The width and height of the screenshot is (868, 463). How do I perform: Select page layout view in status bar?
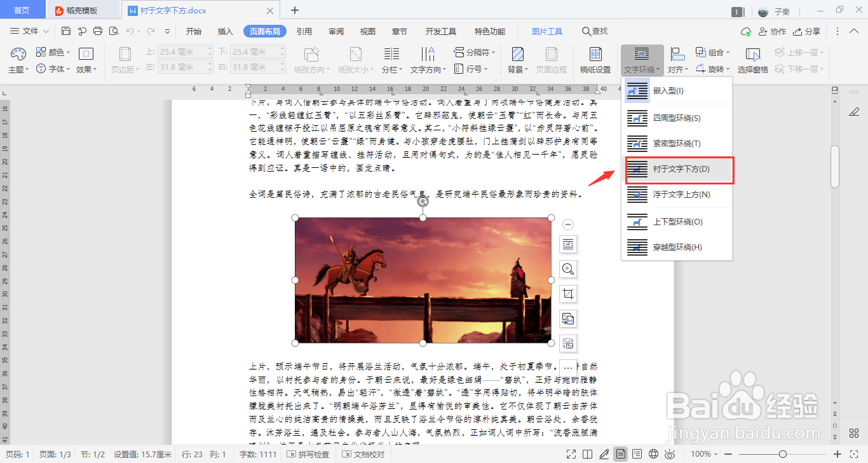pyautogui.click(x=620, y=454)
